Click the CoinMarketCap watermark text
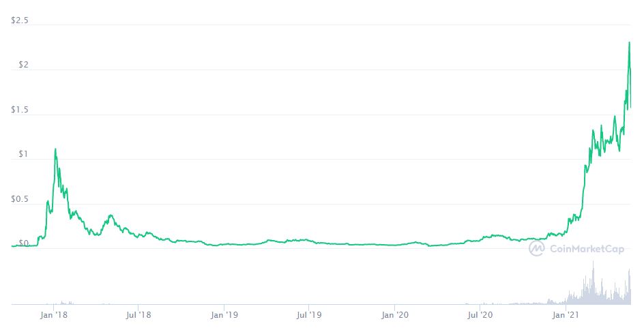 click(586, 250)
